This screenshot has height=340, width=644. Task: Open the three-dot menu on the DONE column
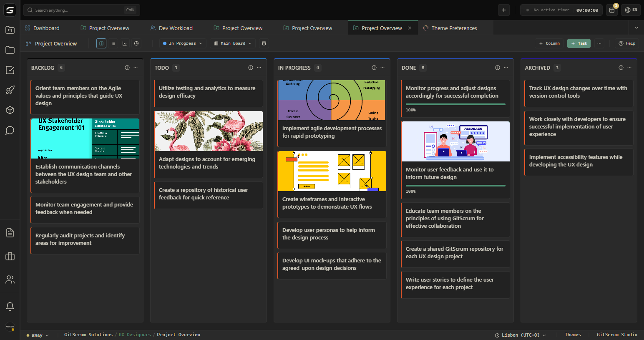tap(506, 67)
